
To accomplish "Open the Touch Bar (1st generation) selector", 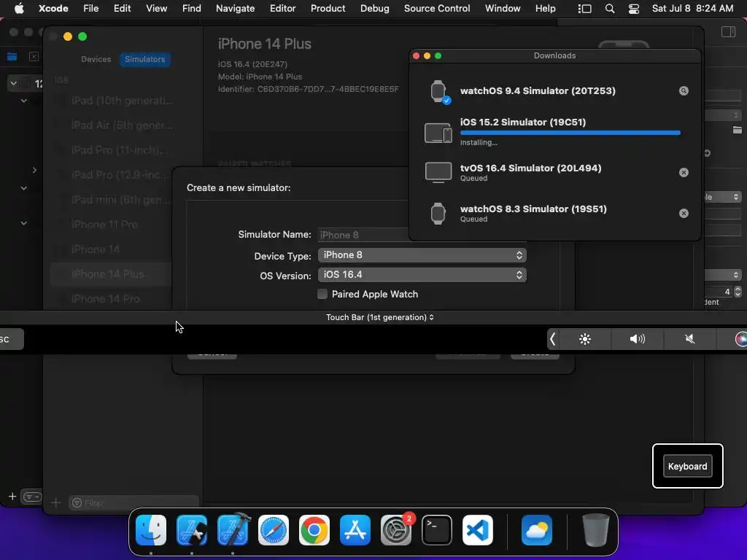I will pyautogui.click(x=379, y=317).
